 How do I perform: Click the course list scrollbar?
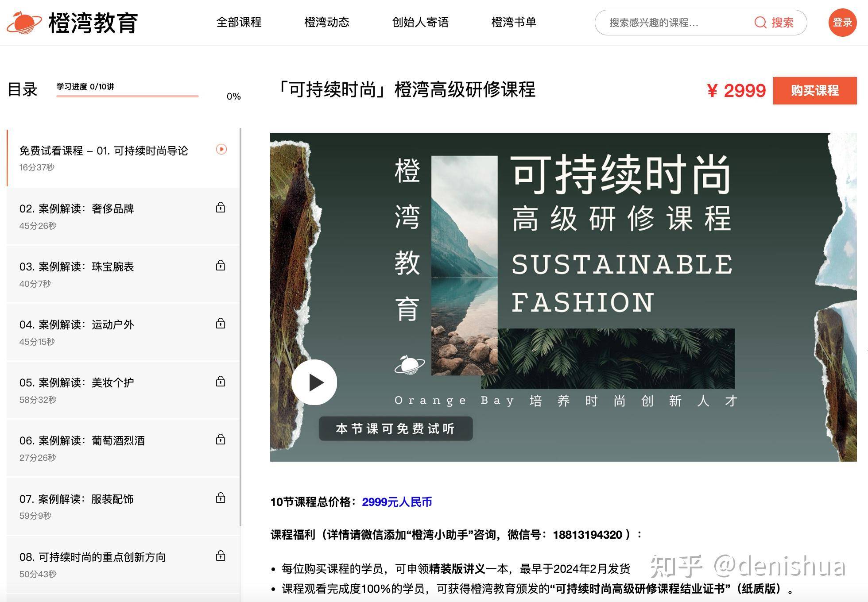(240, 328)
